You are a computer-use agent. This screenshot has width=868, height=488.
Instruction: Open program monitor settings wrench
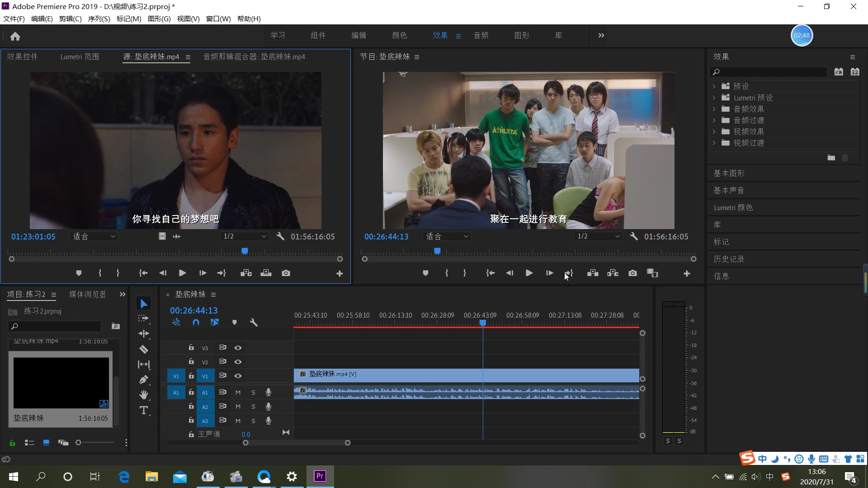pyautogui.click(x=634, y=236)
